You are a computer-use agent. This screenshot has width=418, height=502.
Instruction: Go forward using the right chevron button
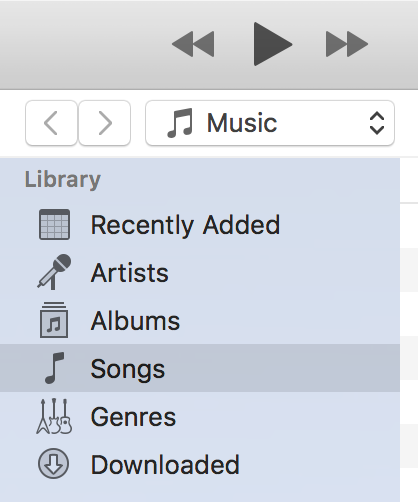(x=105, y=123)
